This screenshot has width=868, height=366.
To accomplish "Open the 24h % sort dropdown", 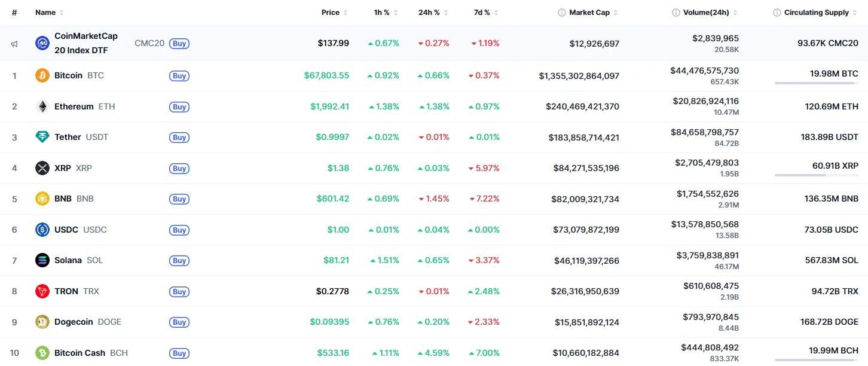I will click(x=445, y=12).
